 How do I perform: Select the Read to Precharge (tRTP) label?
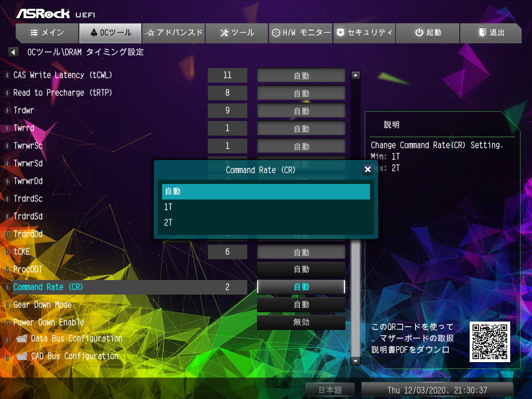coord(63,92)
